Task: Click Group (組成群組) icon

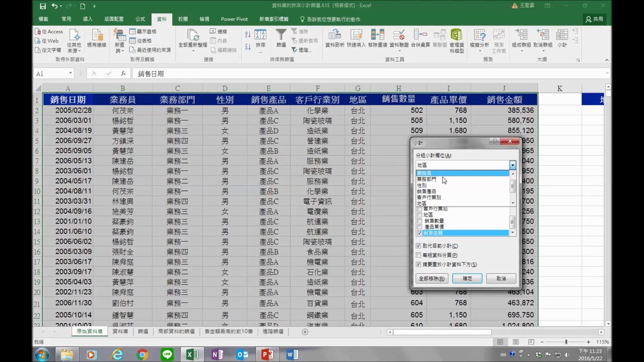Action: click(x=521, y=35)
